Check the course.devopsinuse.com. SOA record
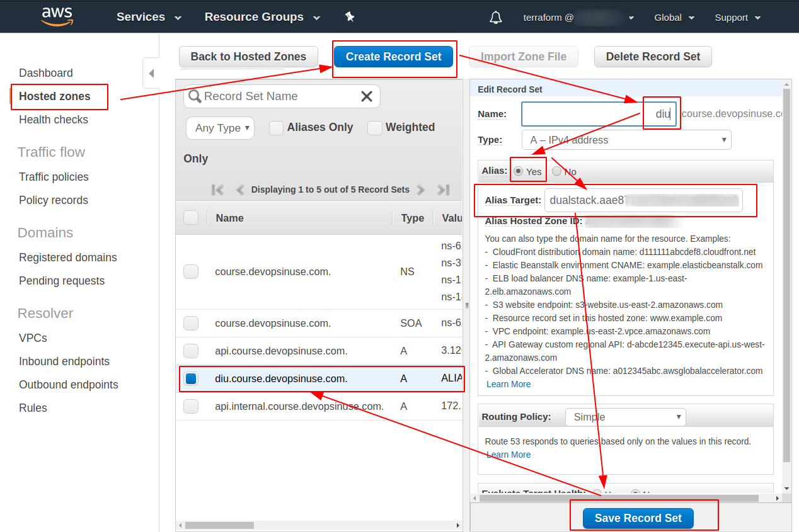 pyautogui.click(x=191, y=324)
